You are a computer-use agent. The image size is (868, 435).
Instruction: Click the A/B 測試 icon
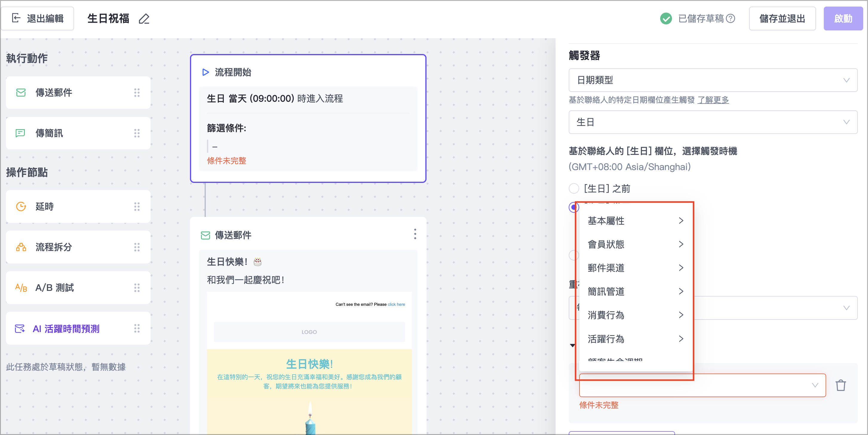point(21,288)
